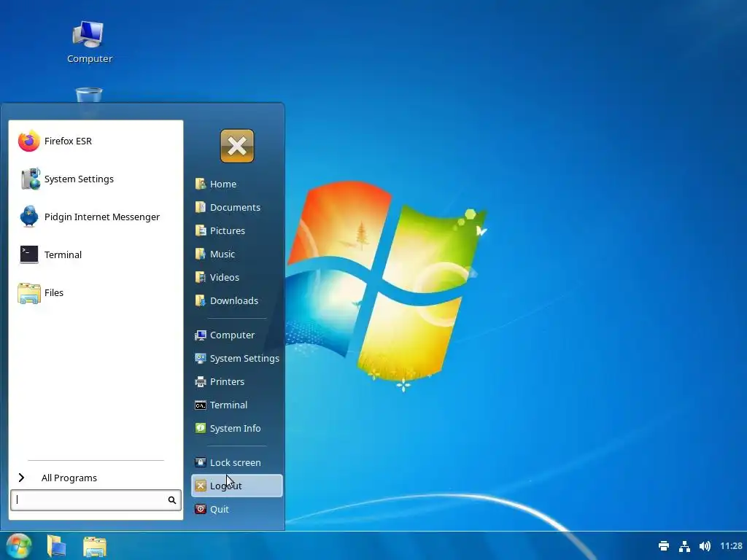
Task: Open Firefox ESR from the start menu
Action: coord(96,141)
